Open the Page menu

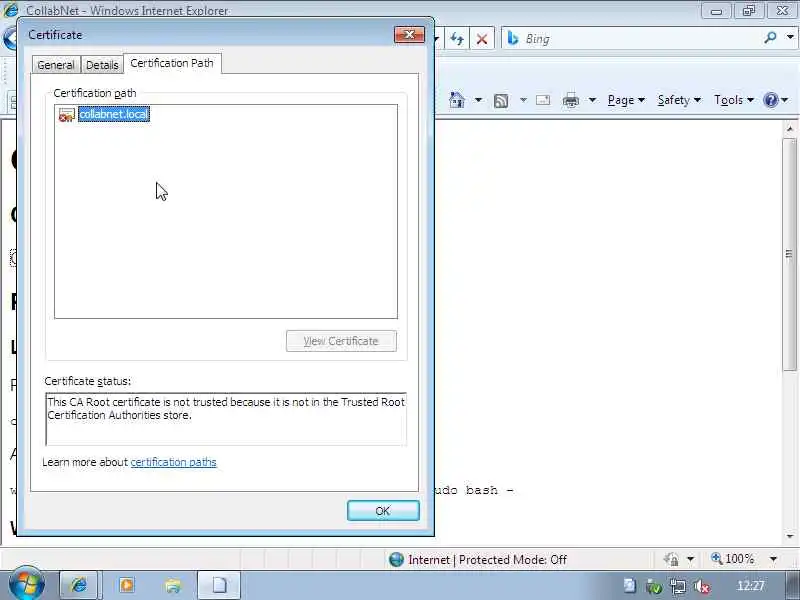coord(626,100)
